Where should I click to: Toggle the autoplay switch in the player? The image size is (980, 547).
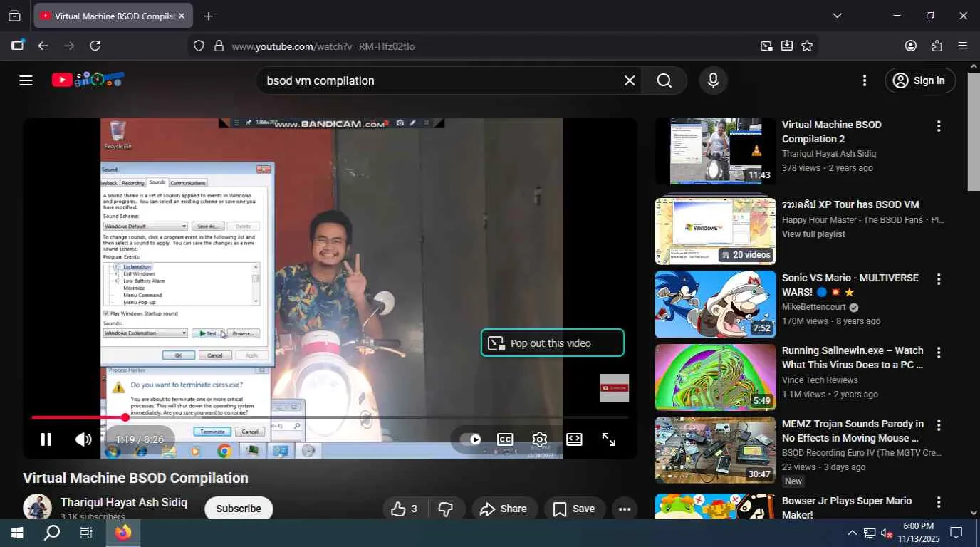point(471,439)
